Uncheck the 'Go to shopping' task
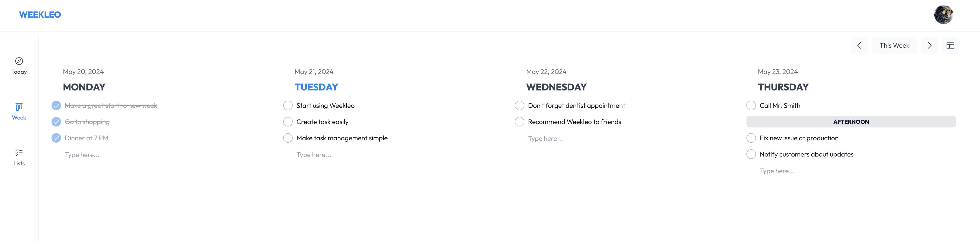This screenshot has width=980, height=241. [x=56, y=122]
